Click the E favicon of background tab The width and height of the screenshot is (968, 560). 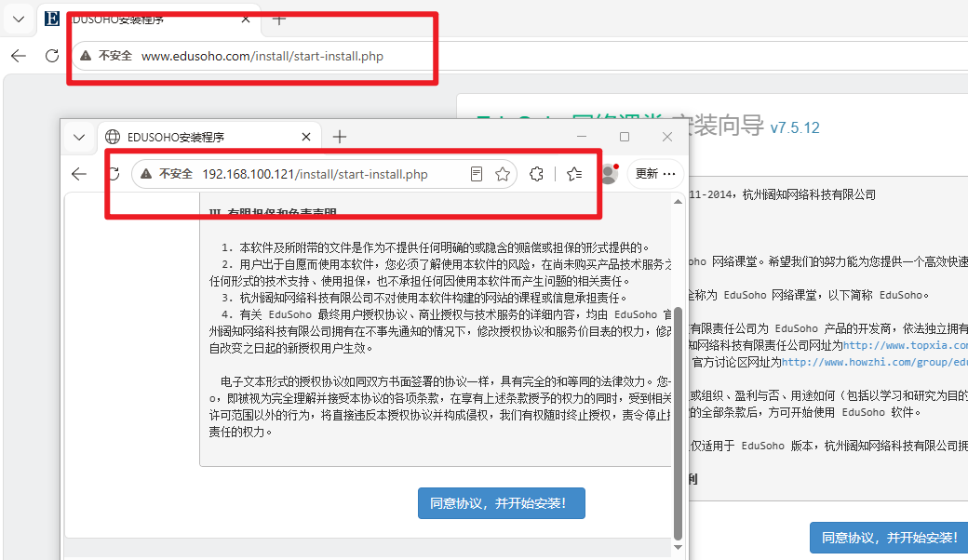tap(52, 20)
